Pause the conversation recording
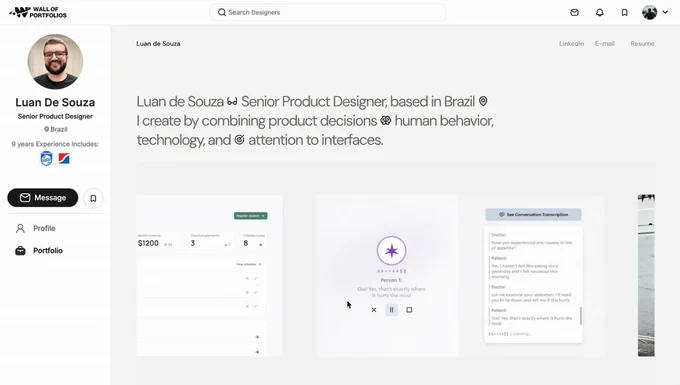Image resolution: width=680 pixels, height=385 pixels. point(392,310)
